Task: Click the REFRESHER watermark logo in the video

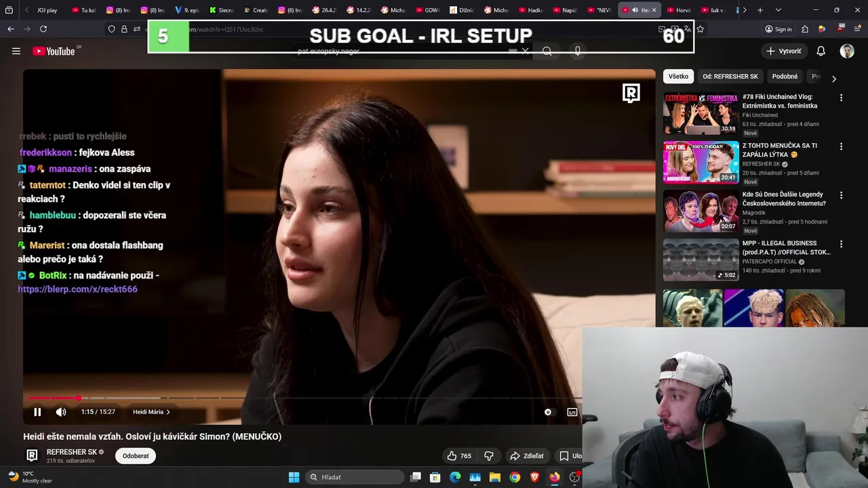Action: point(631,93)
